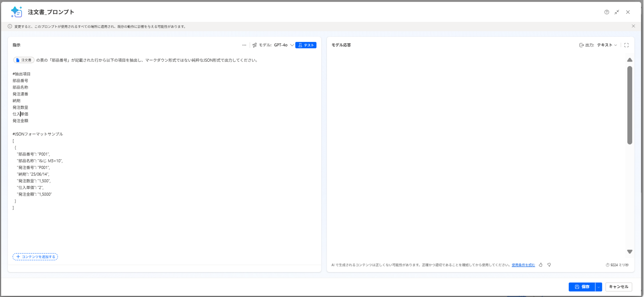Save the prompt with 保存

(x=582, y=287)
